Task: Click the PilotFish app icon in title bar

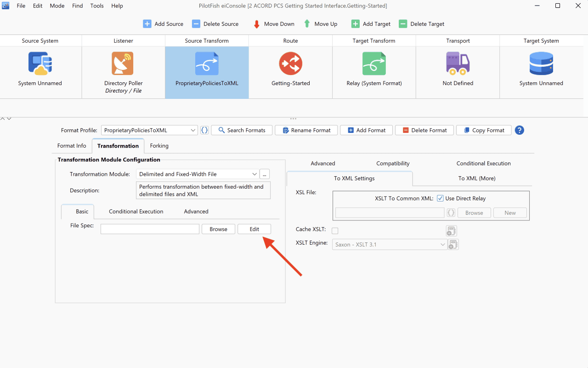Action: tap(6, 6)
